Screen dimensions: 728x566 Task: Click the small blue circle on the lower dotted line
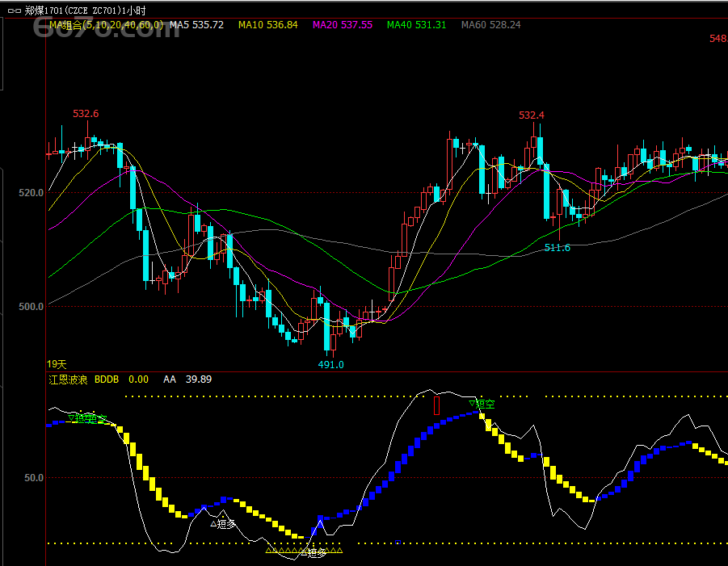tap(398, 543)
